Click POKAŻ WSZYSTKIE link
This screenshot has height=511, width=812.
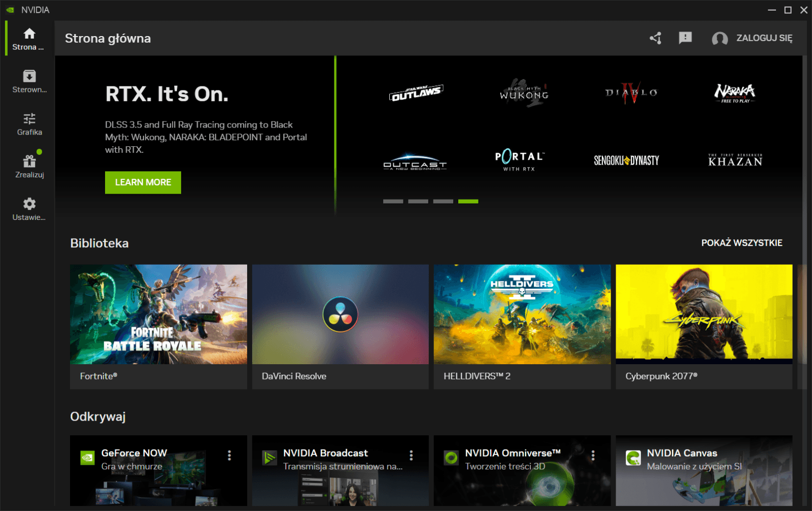741,243
